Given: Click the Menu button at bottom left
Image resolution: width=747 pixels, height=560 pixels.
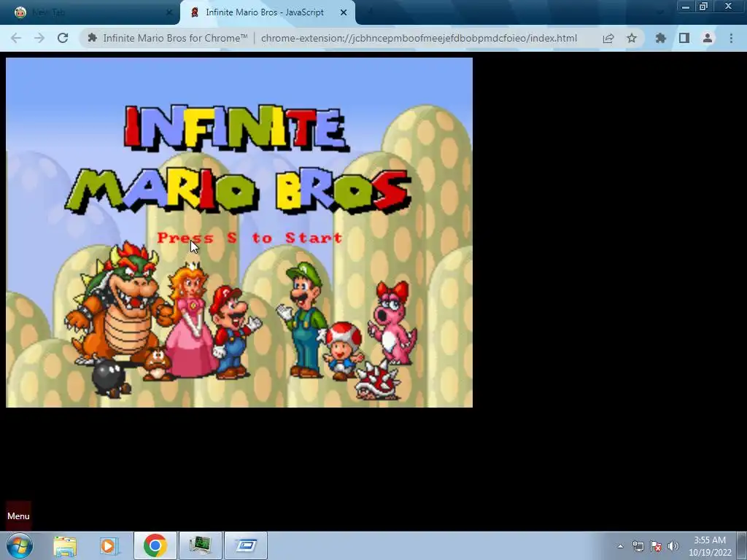Looking at the screenshot, I should [18, 516].
